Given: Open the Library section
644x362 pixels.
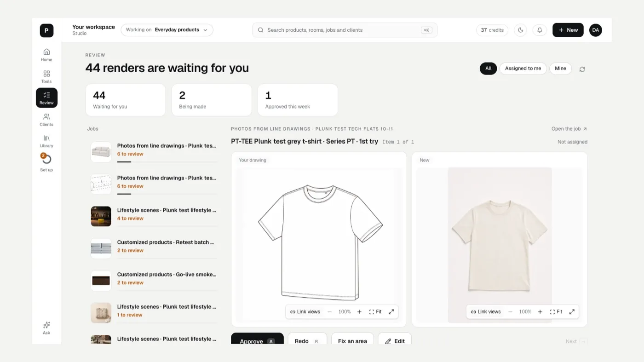Looking at the screenshot, I should coord(46,141).
